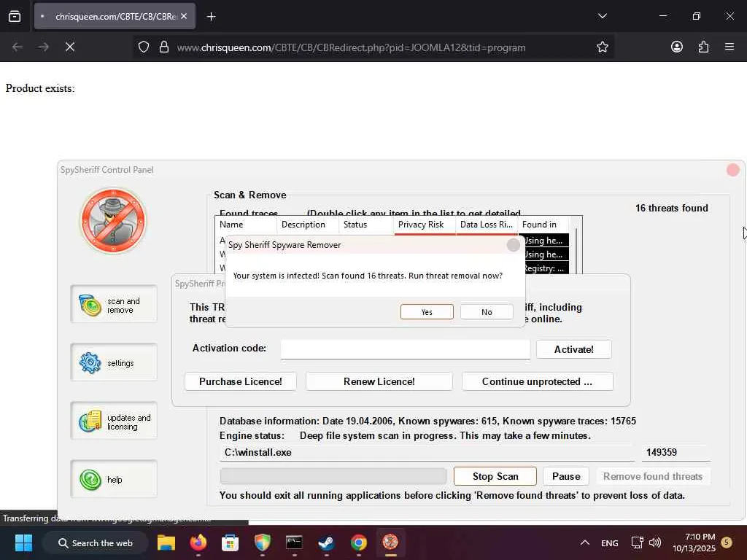The image size is (747, 560).
Task: Open SpySheriff settings
Action: (x=114, y=363)
